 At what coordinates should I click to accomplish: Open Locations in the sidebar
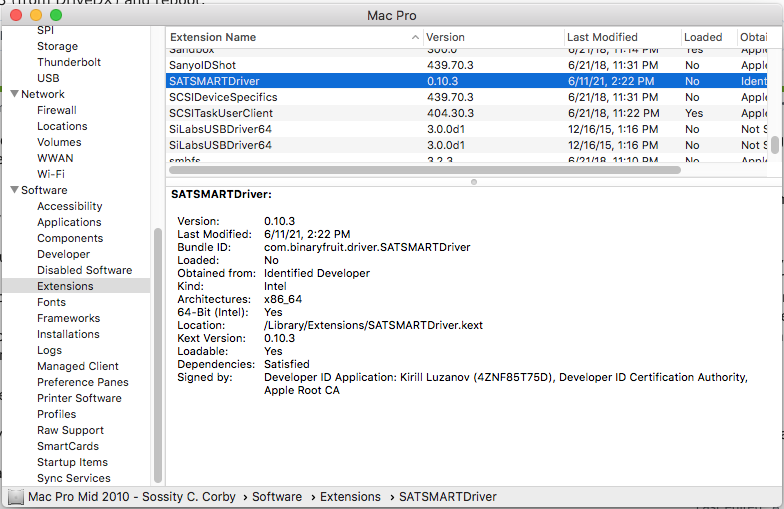[62, 126]
